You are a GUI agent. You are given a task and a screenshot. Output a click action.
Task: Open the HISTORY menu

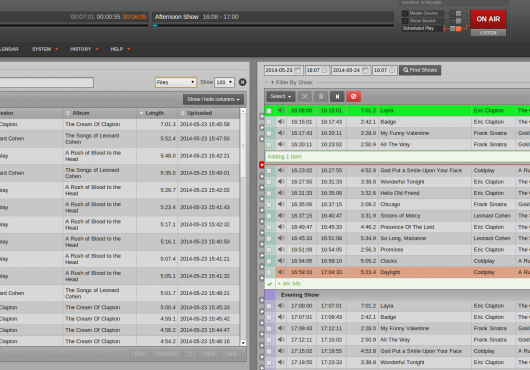coord(84,49)
